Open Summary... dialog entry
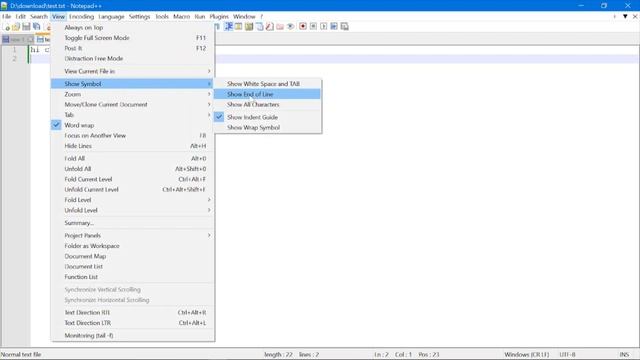640x360 pixels. pyautogui.click(x=133, y=223)
